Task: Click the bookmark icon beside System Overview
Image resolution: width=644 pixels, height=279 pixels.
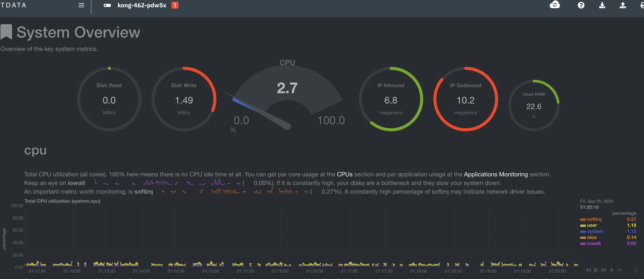Action: (6, 32)
